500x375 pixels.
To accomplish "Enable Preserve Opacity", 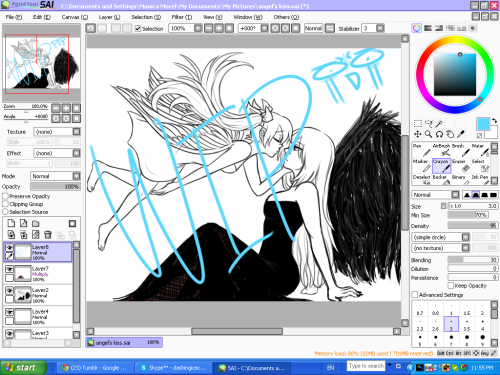I will (5, 196).
